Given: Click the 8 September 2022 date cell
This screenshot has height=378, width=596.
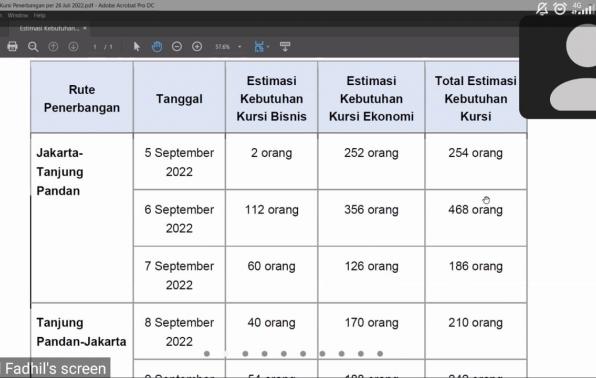Looking at the screenshot, I should (179, 332).
